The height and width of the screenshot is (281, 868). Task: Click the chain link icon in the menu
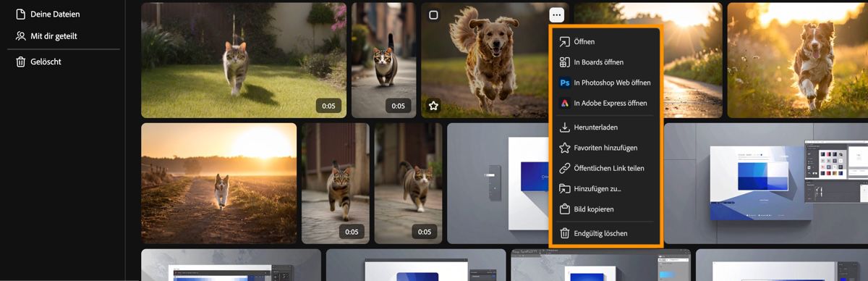coord(565,168)
